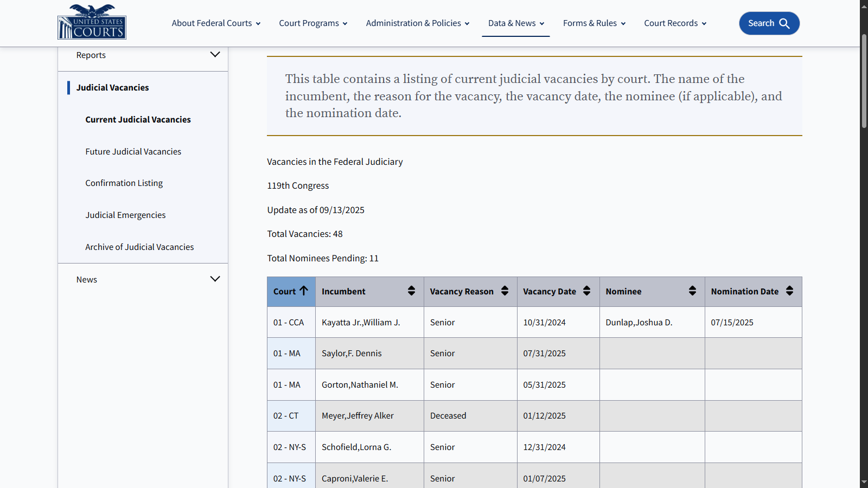868x488 pixels.
Task: Select Meyer,Jeffrey Alker incumbent cell
Action: [x=369, y=416]
